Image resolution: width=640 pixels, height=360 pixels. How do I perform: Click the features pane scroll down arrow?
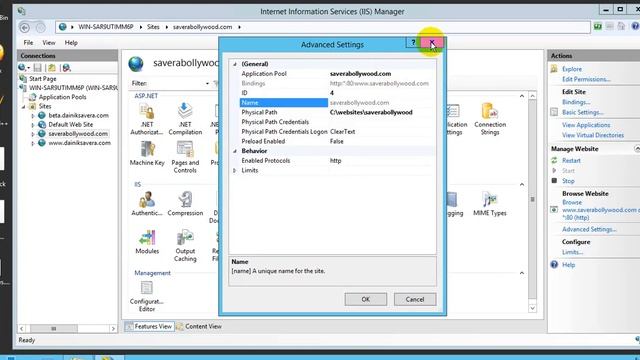(532, 308)
